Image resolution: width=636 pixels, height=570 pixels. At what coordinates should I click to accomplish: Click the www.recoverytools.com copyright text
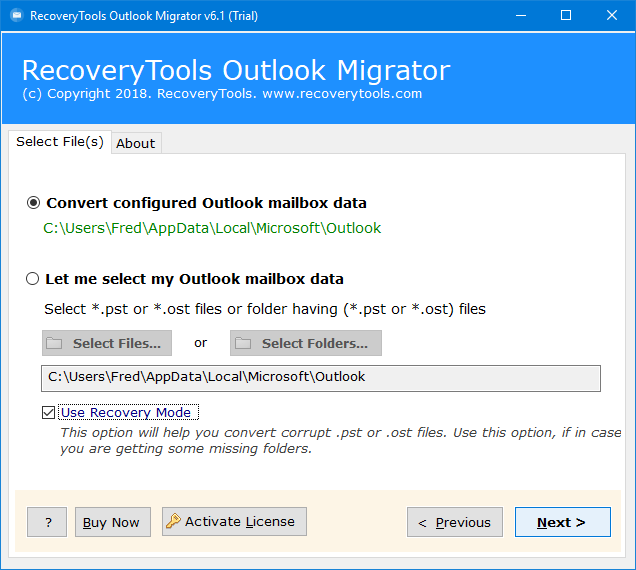[x=342, y=94]
